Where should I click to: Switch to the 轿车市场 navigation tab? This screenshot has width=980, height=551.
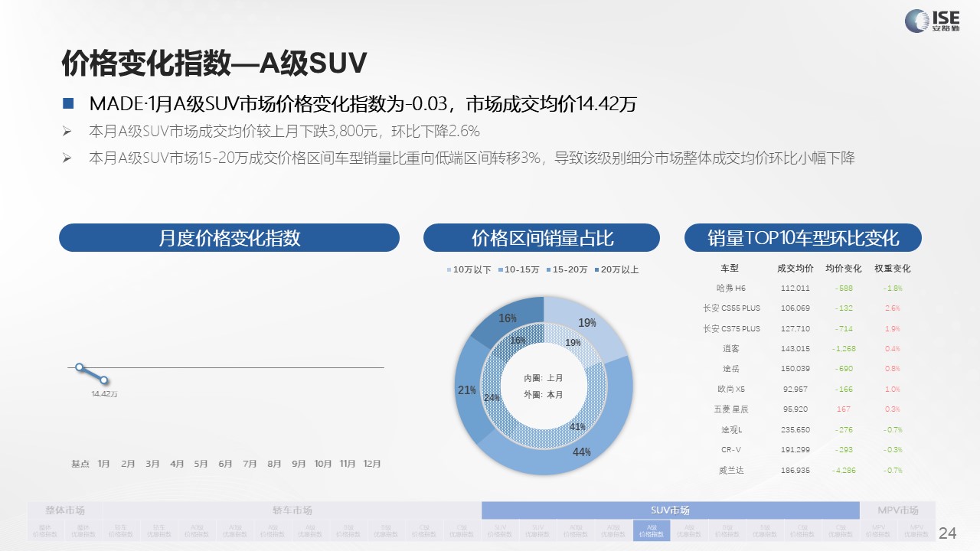pyautogui.click(x=292, y=510)
